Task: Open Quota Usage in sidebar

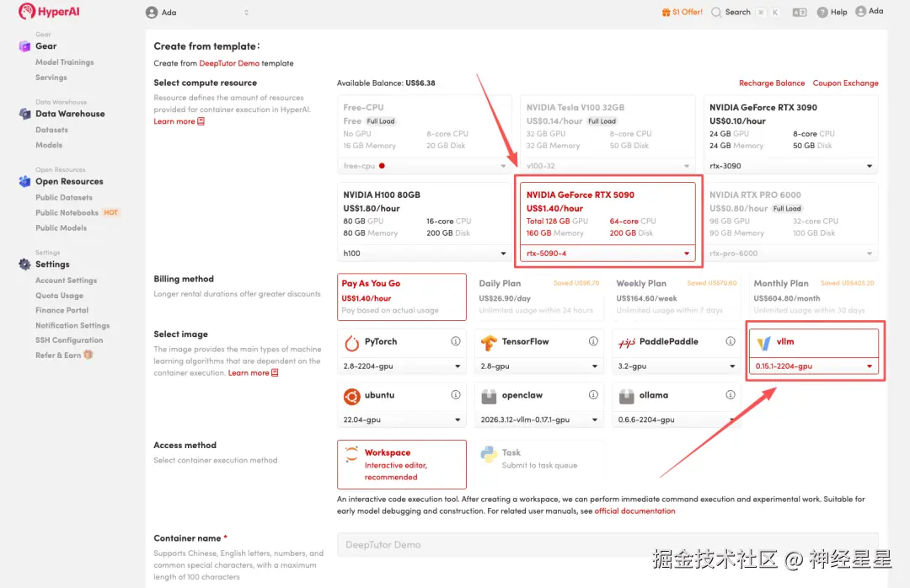Action: pyautogui.click(x=59, y=296)
